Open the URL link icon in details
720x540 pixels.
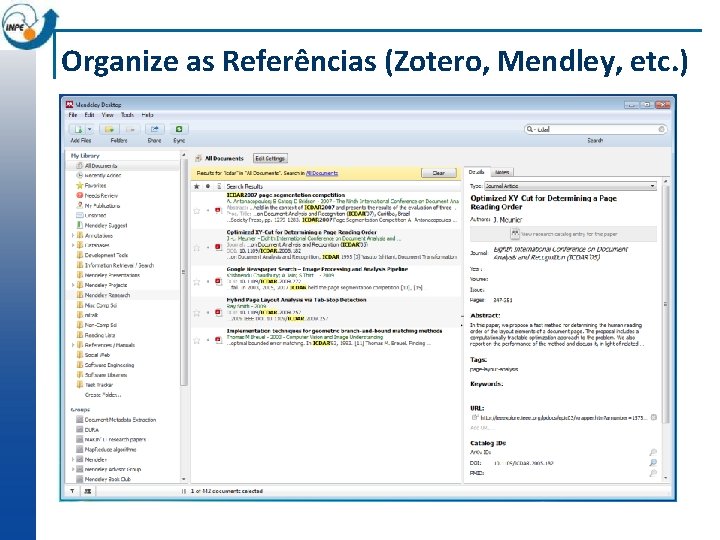tap(475, 417)
